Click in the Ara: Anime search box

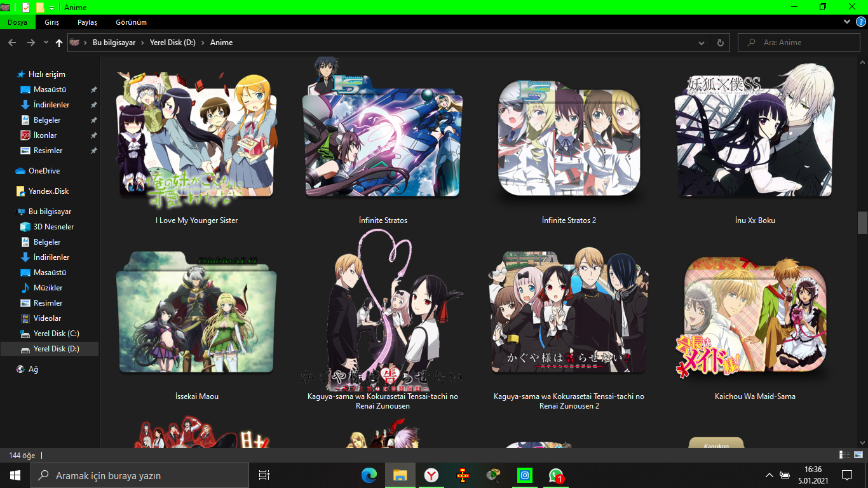799,43
